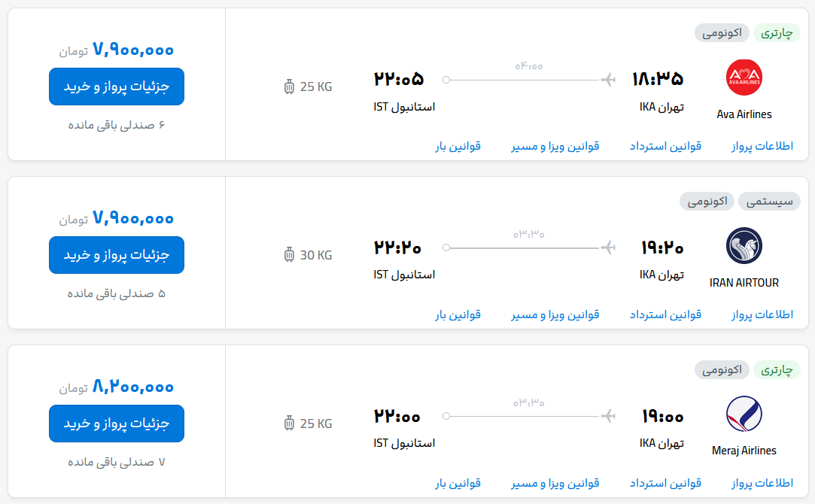Click the سیستمی tag on Iran Airtour flight
Image resolution: width=815 pixels, height=504 pixels.
[x=769, y=202]
